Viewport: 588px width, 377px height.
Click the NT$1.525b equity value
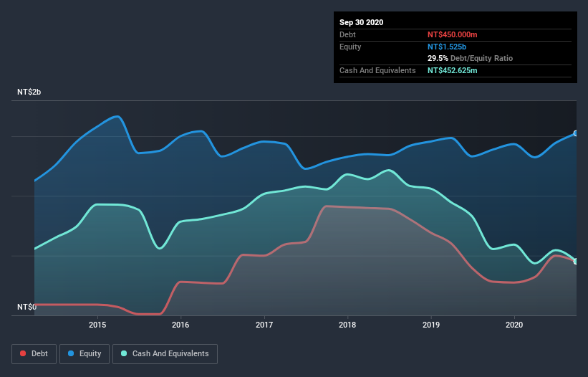447,47
